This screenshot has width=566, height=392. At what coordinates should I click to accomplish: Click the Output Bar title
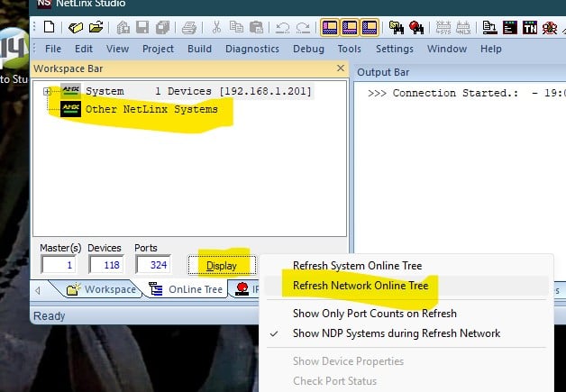tap(383, 72)
